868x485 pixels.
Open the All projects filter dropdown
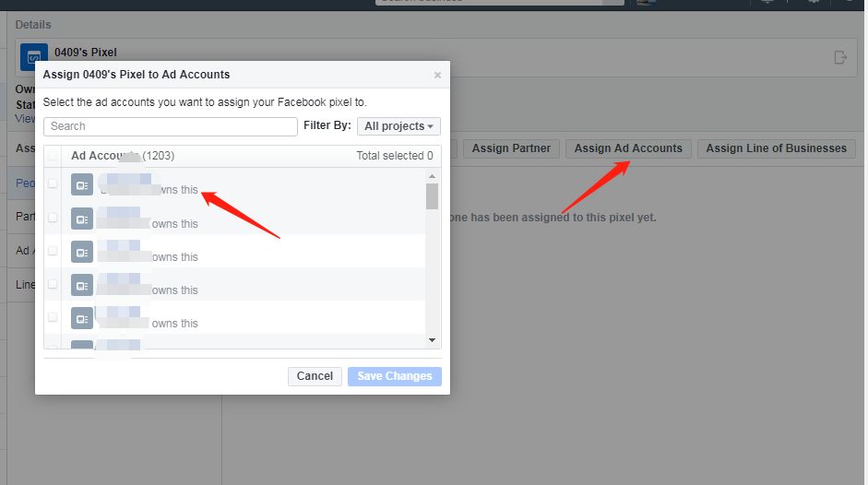point(398,126)
